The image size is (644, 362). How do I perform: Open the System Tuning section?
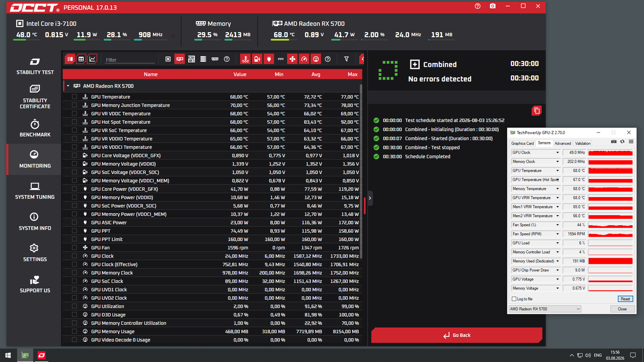point(35,191)
